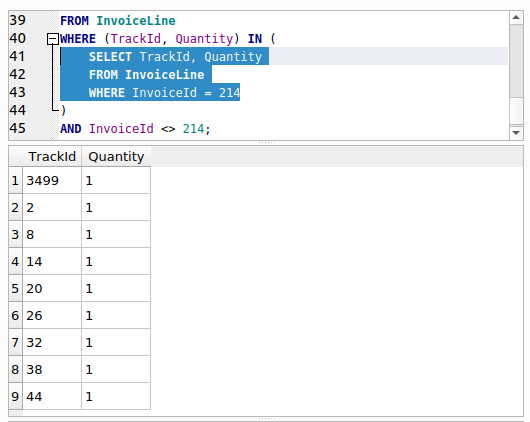Click line number 40 in the gutter
Viewport: 530px width, 422px height.
pos(18,39)
